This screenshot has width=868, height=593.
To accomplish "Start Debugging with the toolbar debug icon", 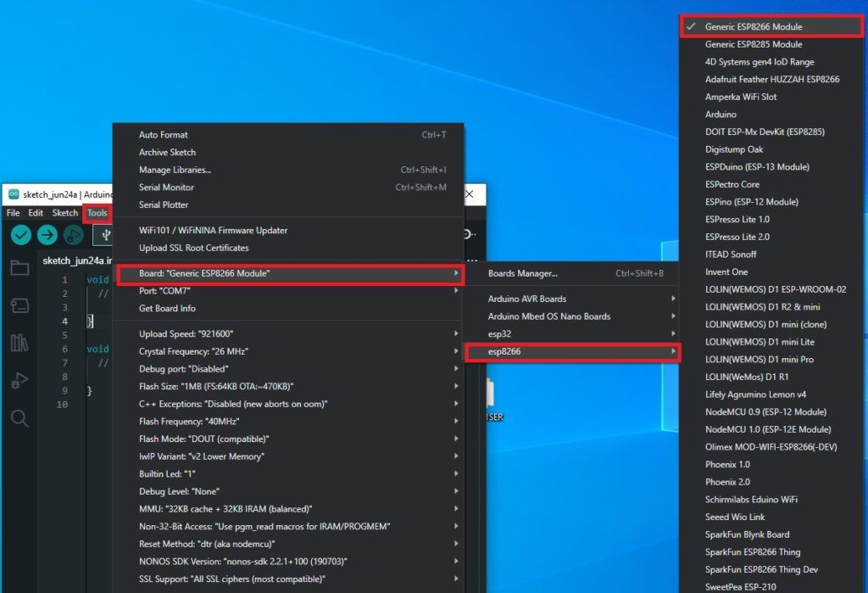I will 74,235.
